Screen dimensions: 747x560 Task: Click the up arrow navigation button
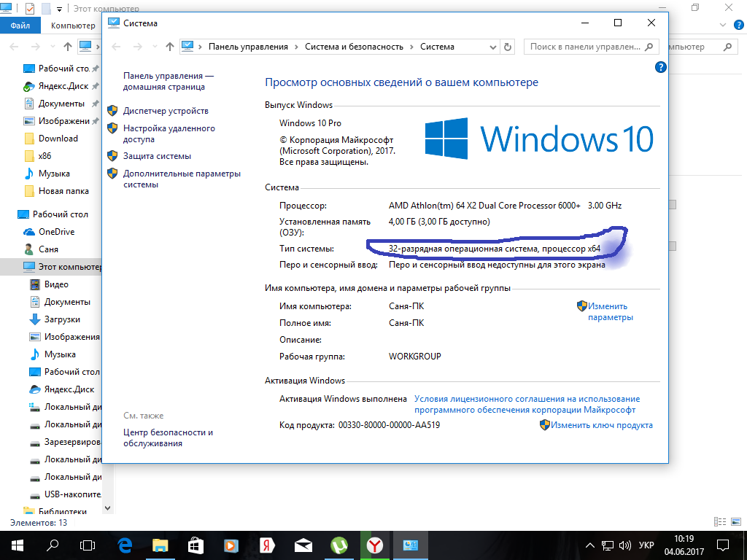coord(170,47)
